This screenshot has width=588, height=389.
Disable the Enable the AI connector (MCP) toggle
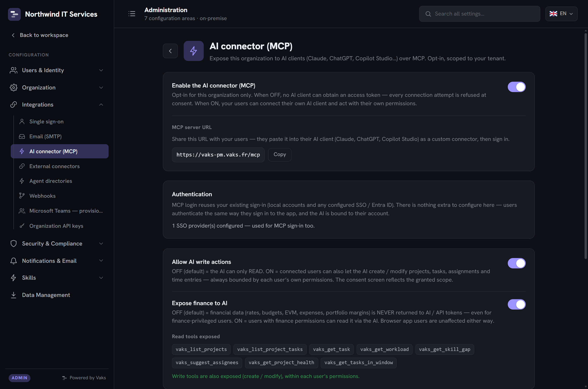coord(516,87)
